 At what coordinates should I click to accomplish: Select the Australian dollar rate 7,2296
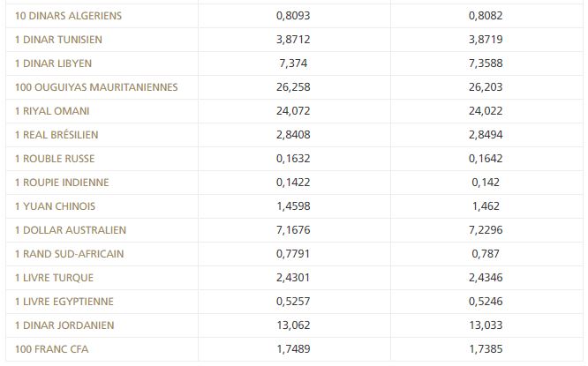[486, 230]
